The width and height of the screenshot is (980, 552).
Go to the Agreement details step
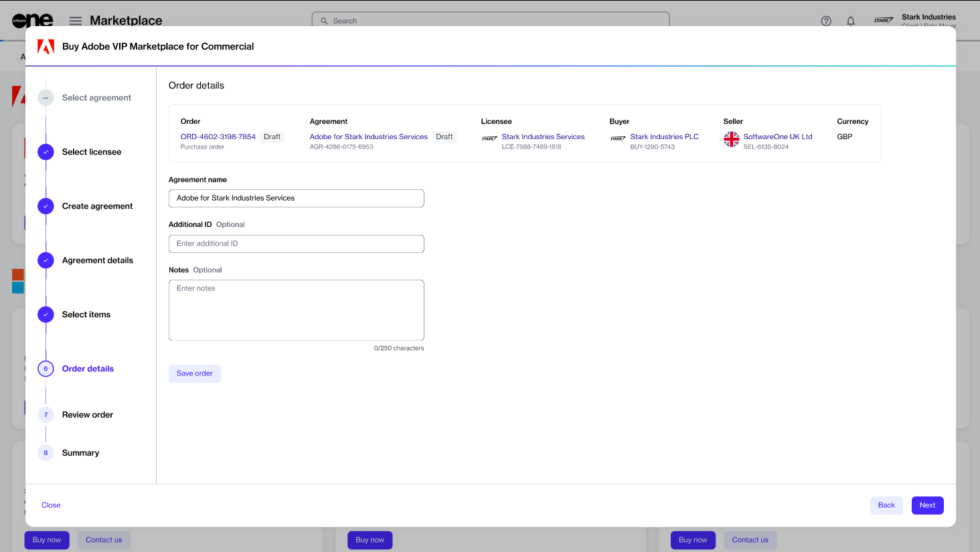click(97, 260)
